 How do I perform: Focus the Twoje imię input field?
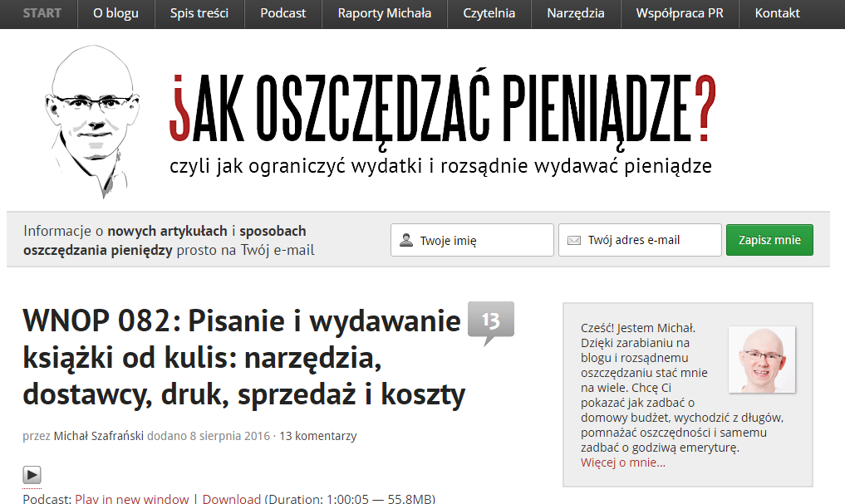click(x=472, y=240)
